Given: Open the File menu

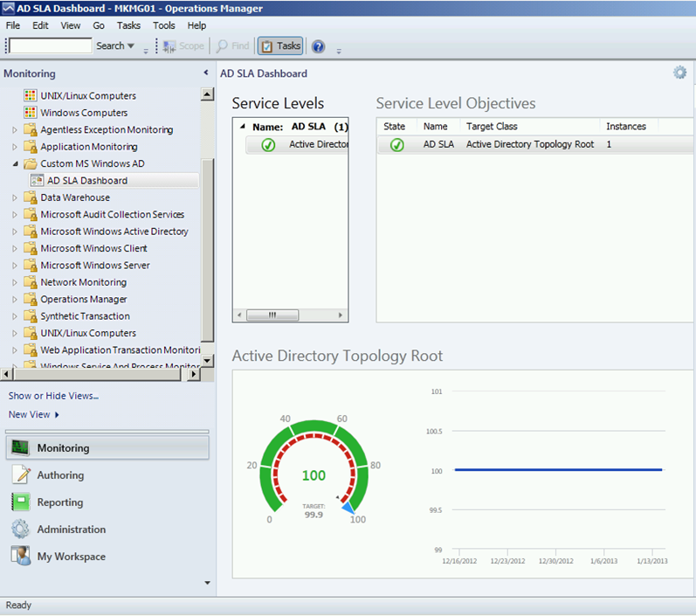Looking at the screenshot, I should click(13, 25).
